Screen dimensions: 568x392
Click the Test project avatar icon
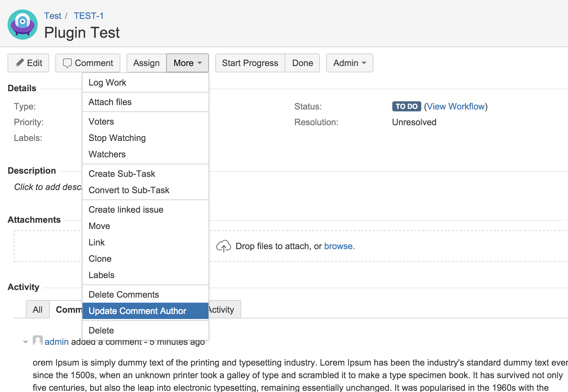click(x=23, y=25)
